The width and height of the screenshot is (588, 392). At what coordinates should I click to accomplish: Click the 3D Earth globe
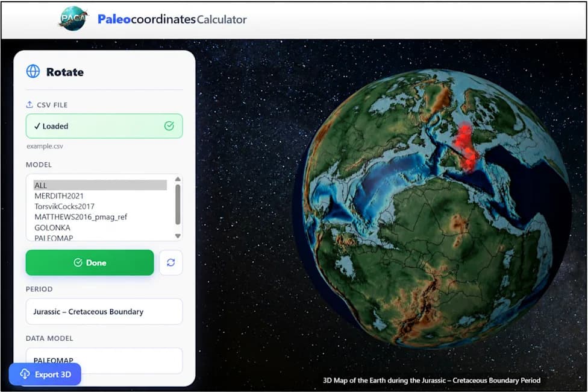[433, 209]
